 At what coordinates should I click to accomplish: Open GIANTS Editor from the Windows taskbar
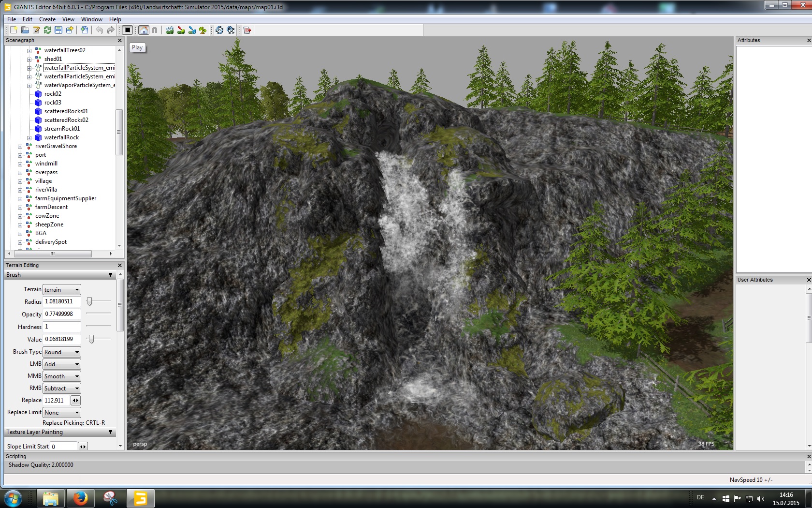coord(140,498)
